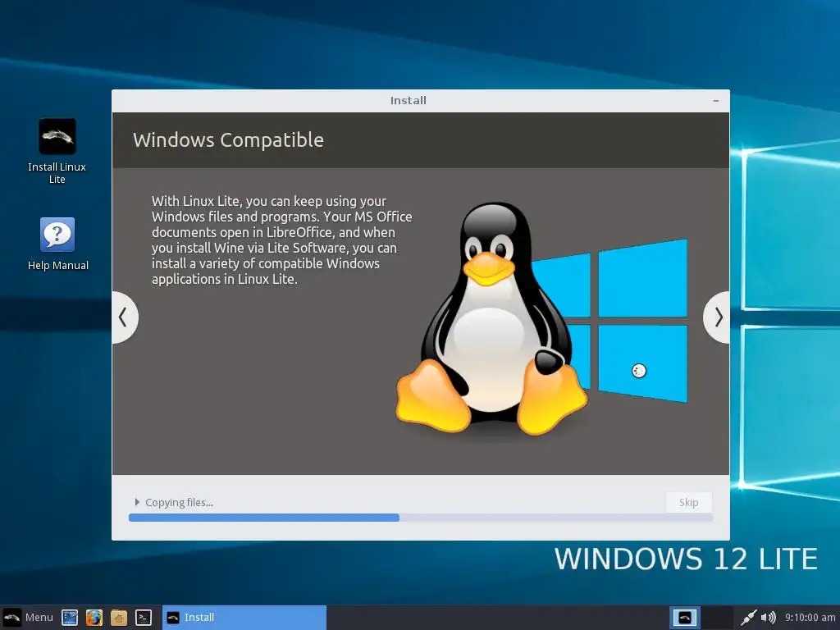Click the Windows Compatible slide heading
The width and height of the screenshot is (840, 630).
pyautogui.click(x=228, y=139)
